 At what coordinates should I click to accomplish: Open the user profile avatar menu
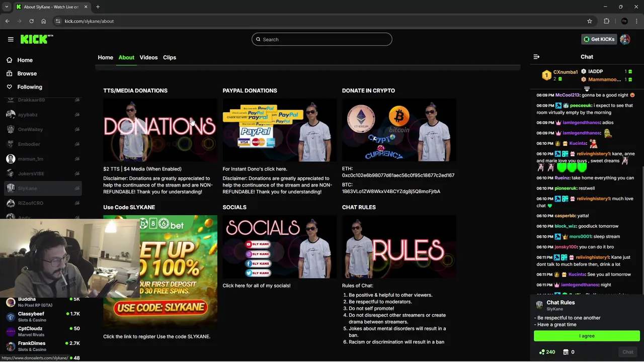tap(625, 39)
